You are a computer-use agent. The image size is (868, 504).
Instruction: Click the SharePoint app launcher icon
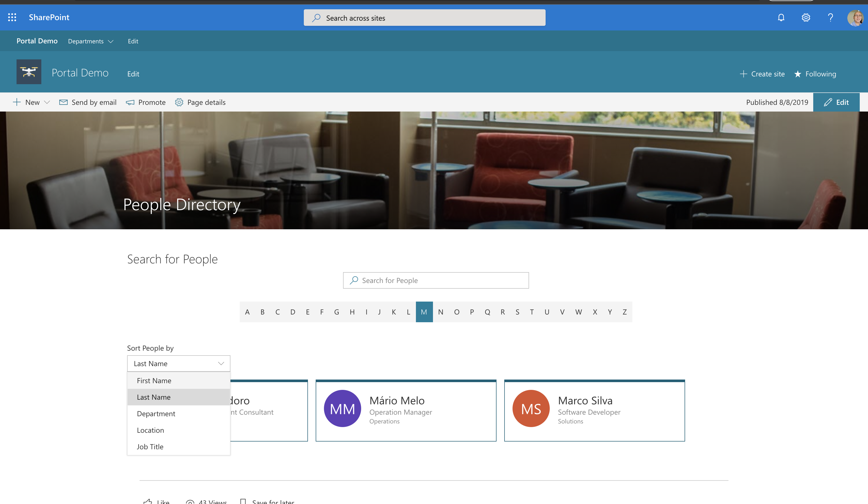coord(12,17)
